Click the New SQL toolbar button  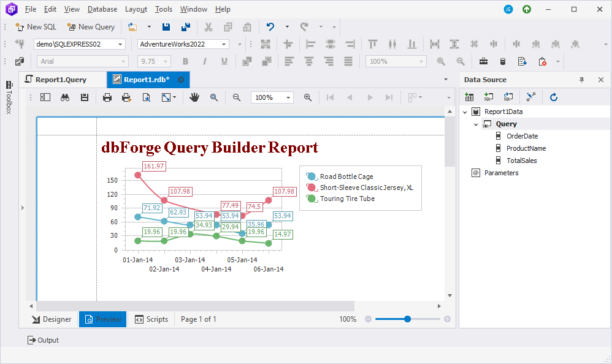pyautogui.click(x=36, y=27)
